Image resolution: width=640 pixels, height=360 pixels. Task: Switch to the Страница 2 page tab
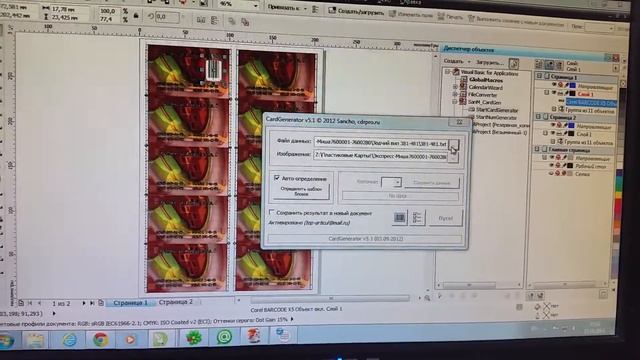pyautogui.click(x=176, y=302)
